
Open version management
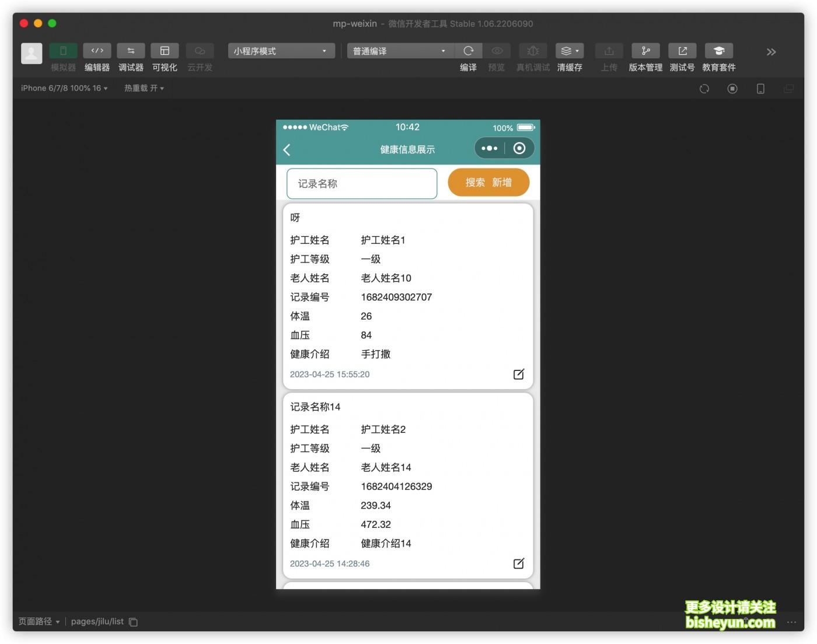(x=645, y=51)
